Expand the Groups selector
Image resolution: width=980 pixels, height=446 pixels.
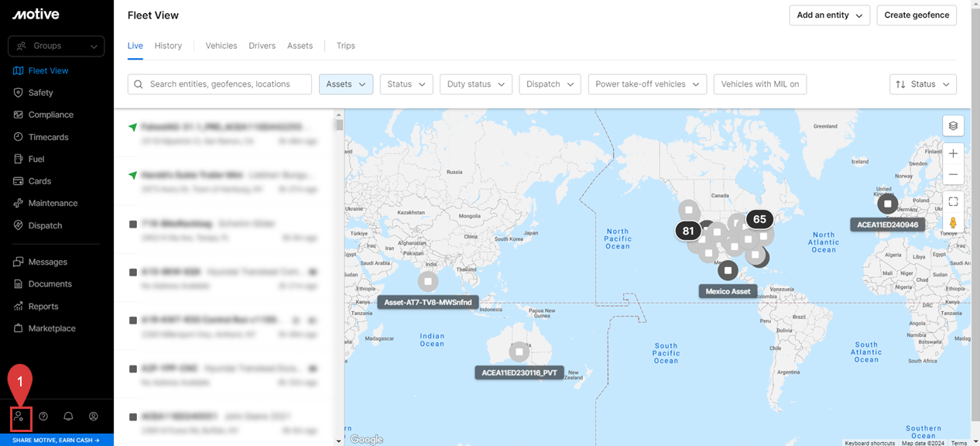56,46
